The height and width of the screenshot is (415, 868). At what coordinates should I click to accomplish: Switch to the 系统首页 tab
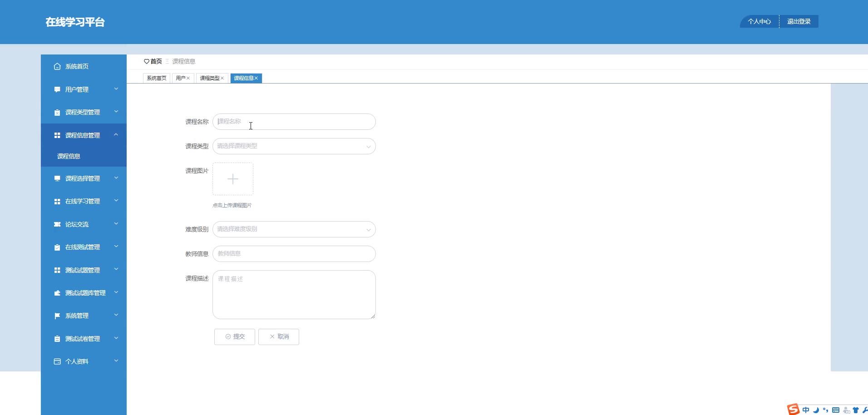point(157,78)
